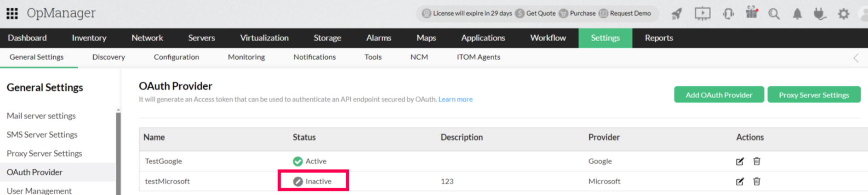Open the Storage tab

(327, 38)
